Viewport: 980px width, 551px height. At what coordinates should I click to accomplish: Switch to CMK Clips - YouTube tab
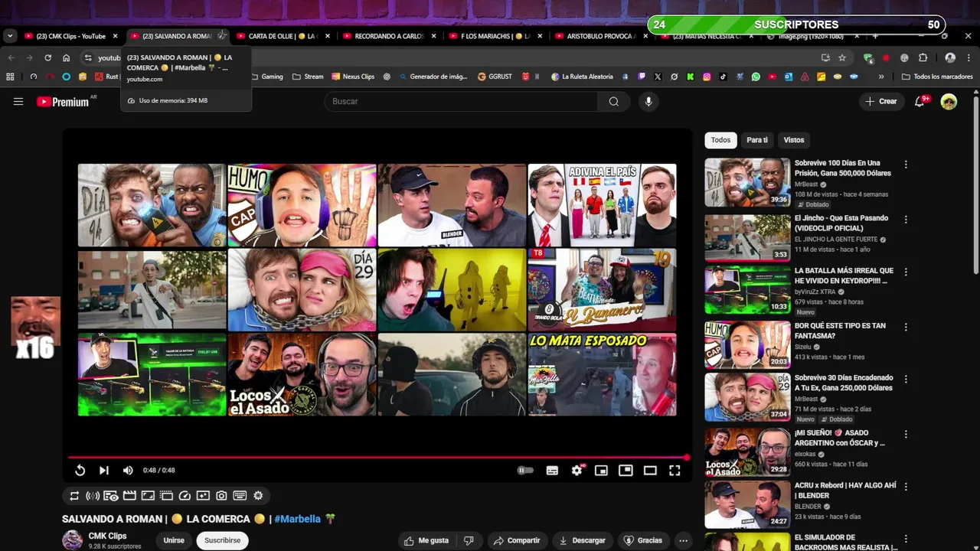[71, 36]
